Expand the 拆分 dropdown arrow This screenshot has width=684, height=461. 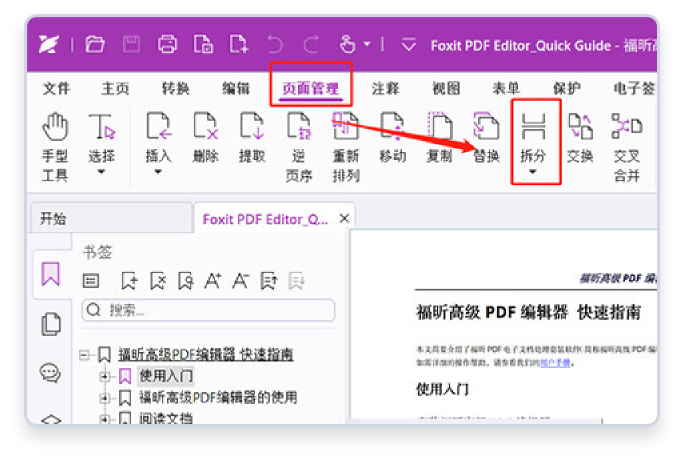(533, 172)
